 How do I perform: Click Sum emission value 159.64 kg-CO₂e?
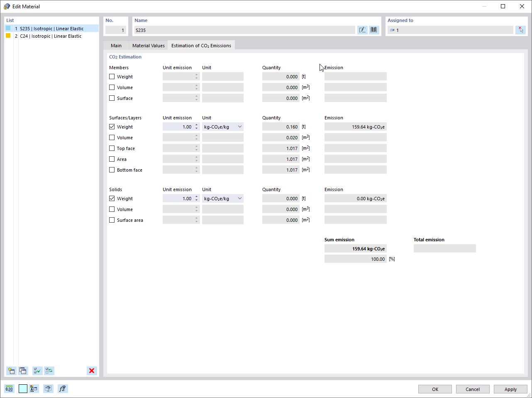[x=356, y=249]
